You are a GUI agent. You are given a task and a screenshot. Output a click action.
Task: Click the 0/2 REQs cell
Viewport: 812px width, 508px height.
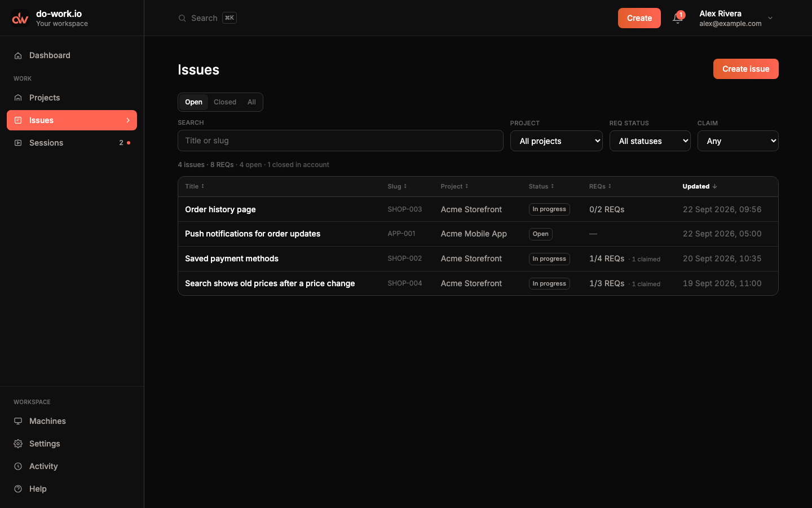tap(607, 209)
